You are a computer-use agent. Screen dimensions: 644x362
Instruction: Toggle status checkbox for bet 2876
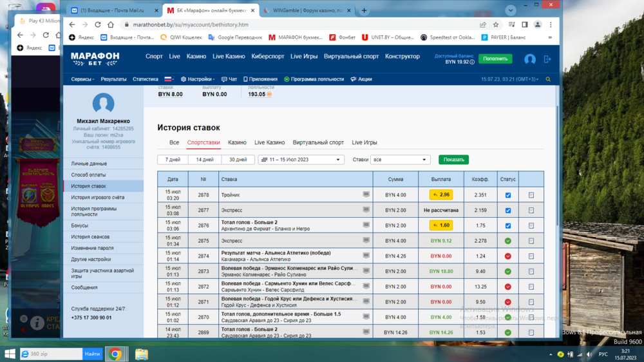[508, 226]
